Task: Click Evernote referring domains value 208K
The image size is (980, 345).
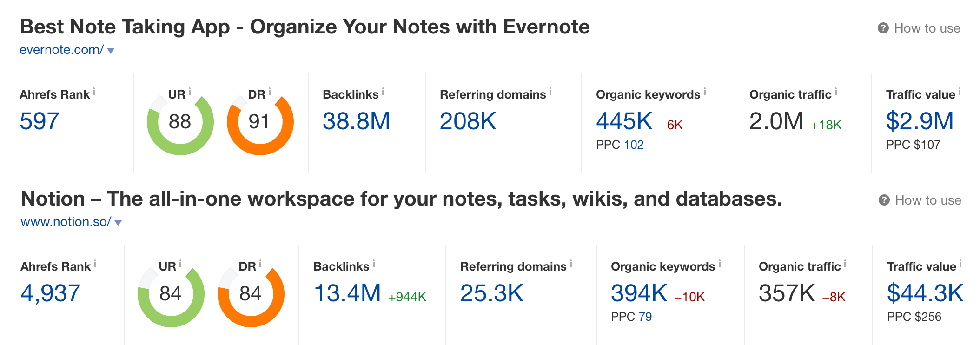Action: tap(468, 121)
